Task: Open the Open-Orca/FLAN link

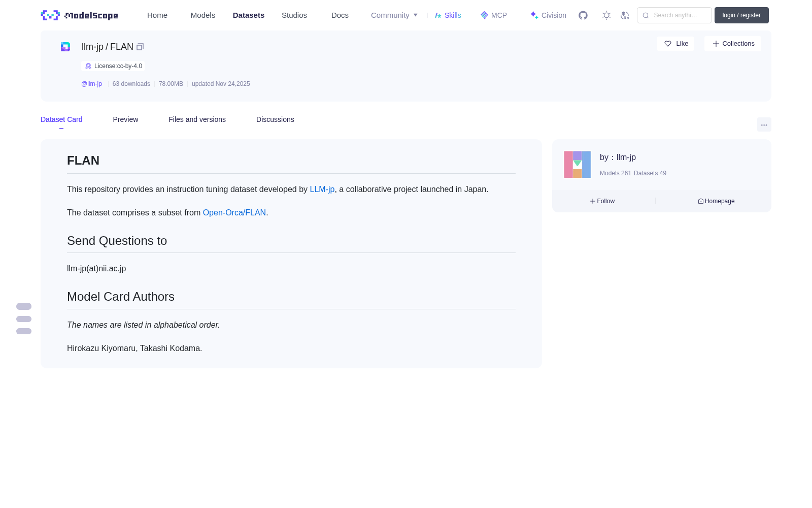Action: tap(234, 212)
